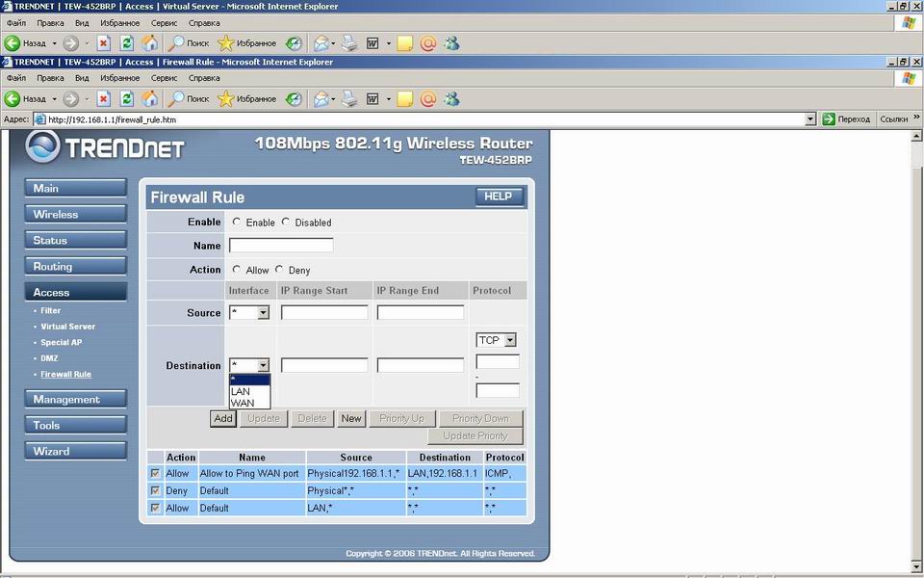Click the New button
Image resolution: width=924 pixels, height=578 pixels.
point(351,418)
